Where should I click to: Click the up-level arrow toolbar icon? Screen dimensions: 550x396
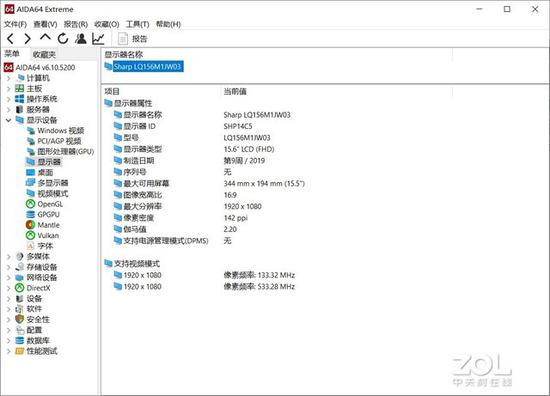45,38
